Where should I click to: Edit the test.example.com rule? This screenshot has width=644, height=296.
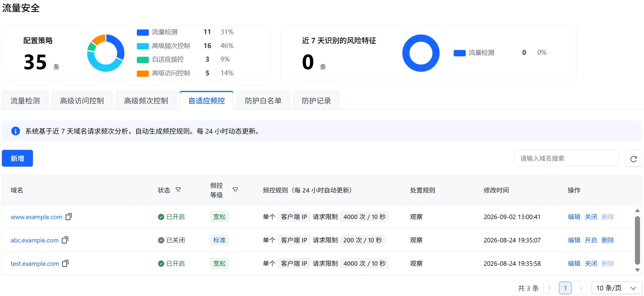point(574,263)
